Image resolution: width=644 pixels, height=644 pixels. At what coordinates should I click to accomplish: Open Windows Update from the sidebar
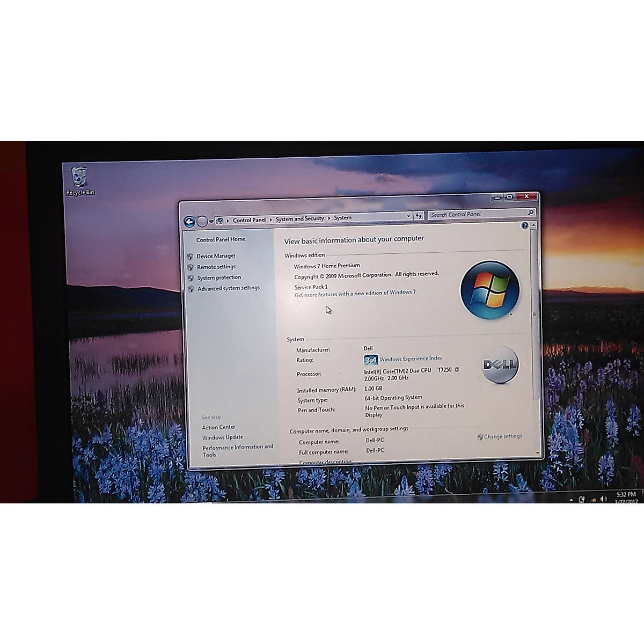click(222, 437)
